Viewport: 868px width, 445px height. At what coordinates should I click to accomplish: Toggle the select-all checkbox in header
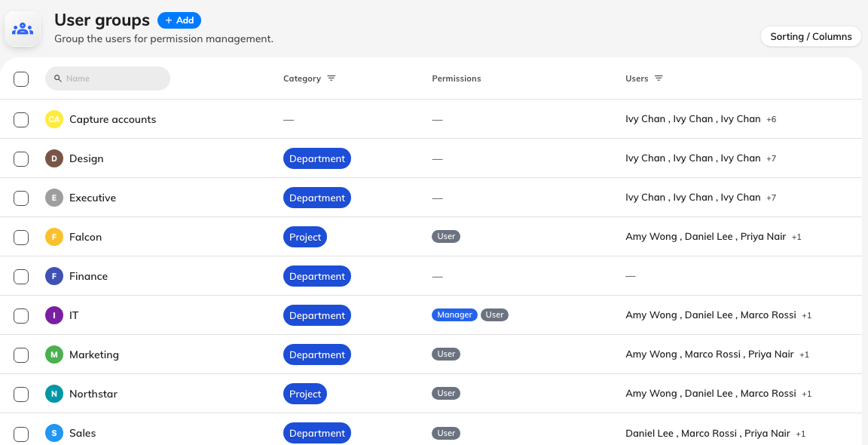tap(21, 78)
